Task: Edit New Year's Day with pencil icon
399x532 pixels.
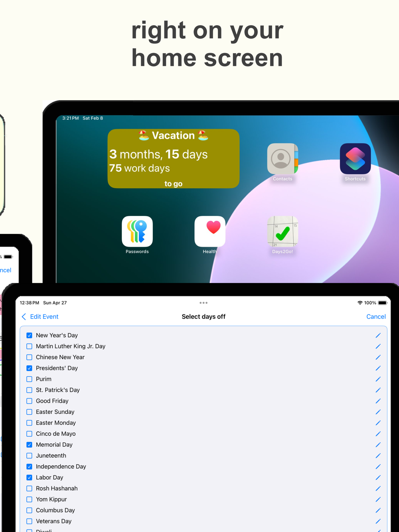Action: pos(378,335)
